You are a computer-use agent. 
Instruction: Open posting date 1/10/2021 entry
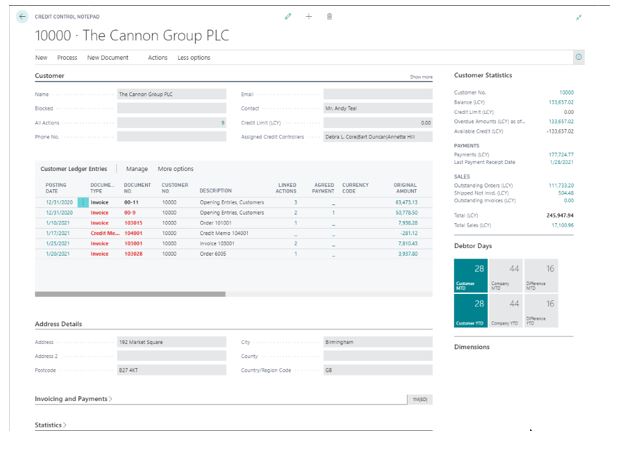point(58,223)
